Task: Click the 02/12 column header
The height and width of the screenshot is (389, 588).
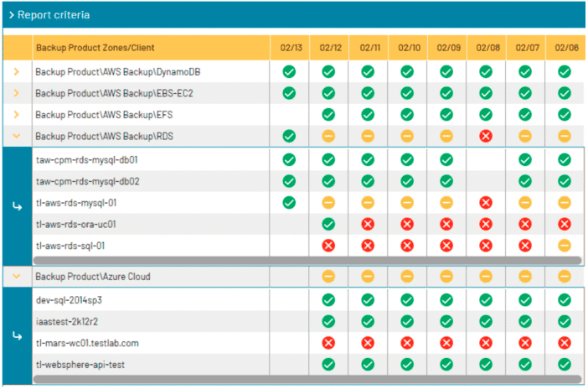Action: (x=330, y=48)
